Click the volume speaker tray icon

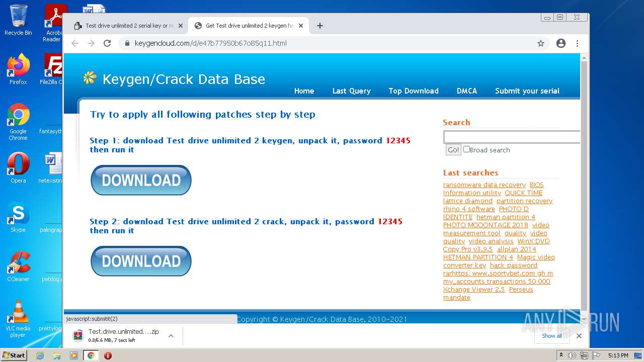572,355
